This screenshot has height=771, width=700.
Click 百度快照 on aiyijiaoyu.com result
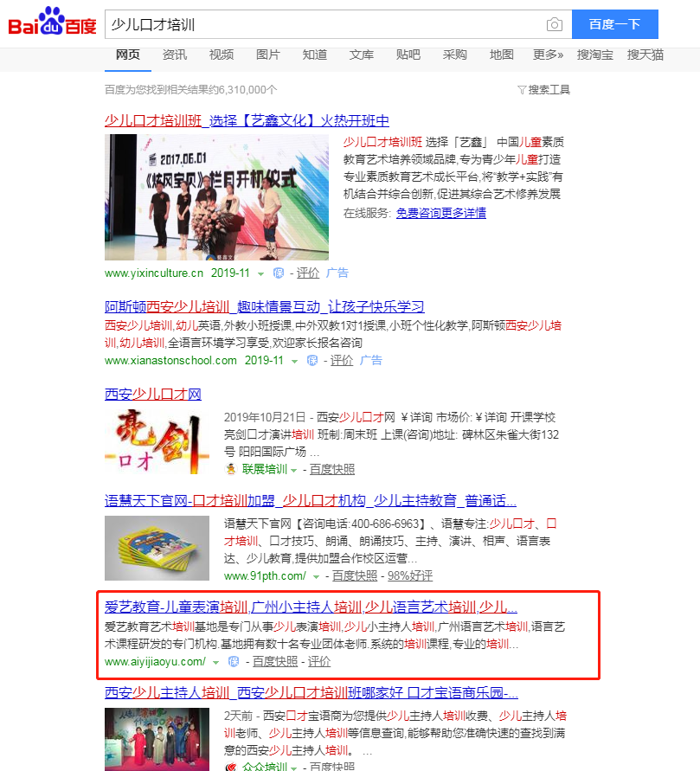[x=275, y=662]
